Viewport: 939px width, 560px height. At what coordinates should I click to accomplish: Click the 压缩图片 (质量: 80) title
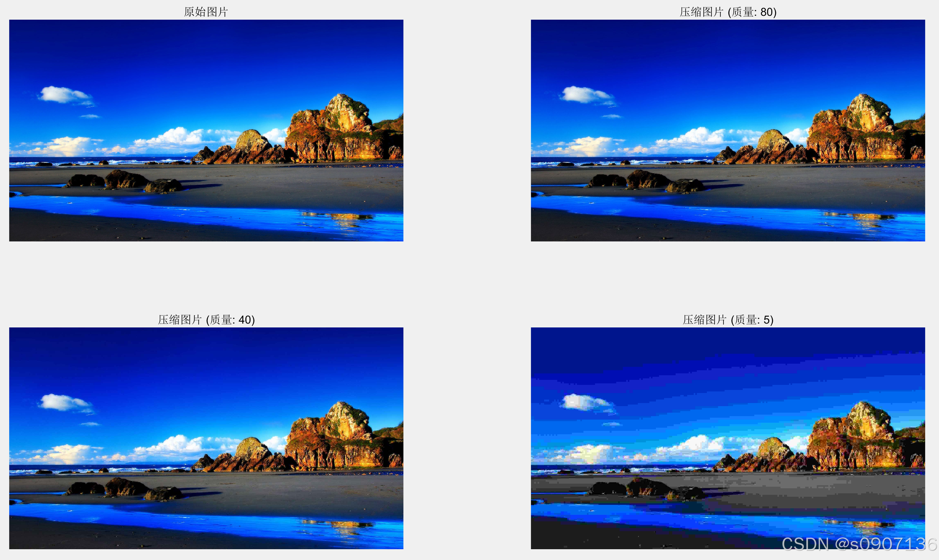point(728,12)
